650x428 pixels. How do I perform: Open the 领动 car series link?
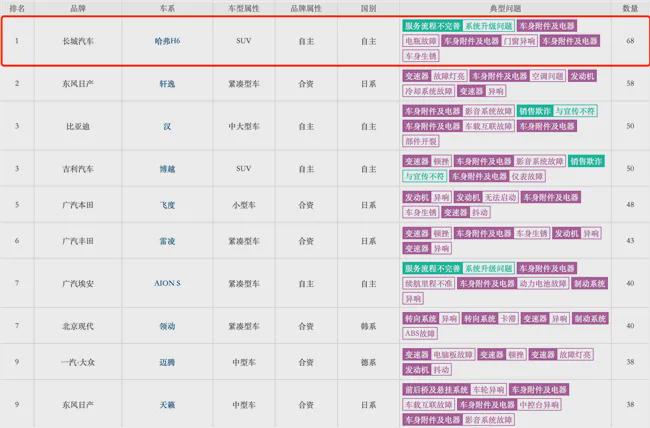(167, 326)
